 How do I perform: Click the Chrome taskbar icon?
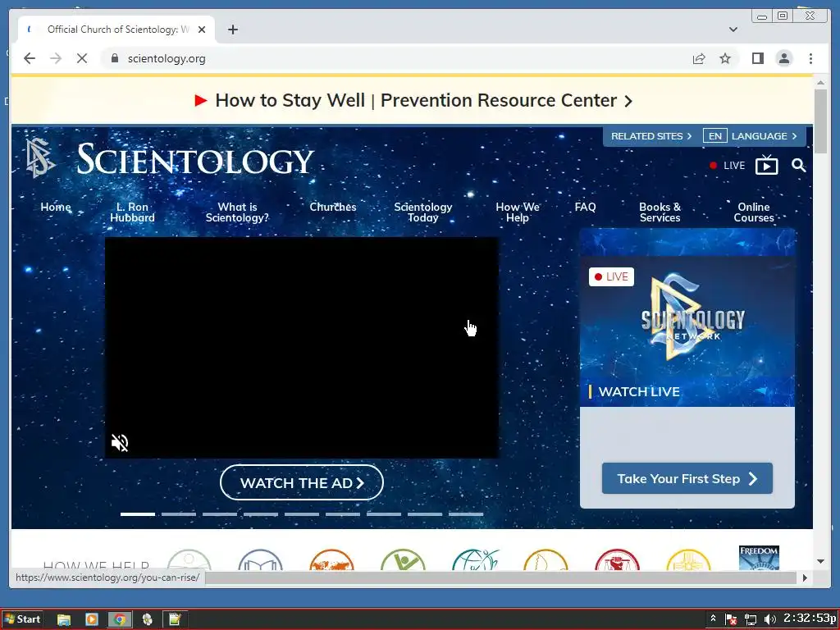(120, 620)
